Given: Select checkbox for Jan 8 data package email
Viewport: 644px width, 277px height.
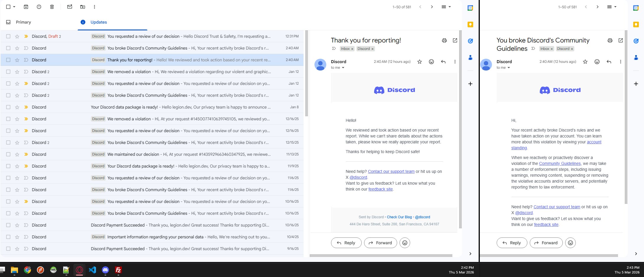Looking at the screenshot, I should click(8, 107).
